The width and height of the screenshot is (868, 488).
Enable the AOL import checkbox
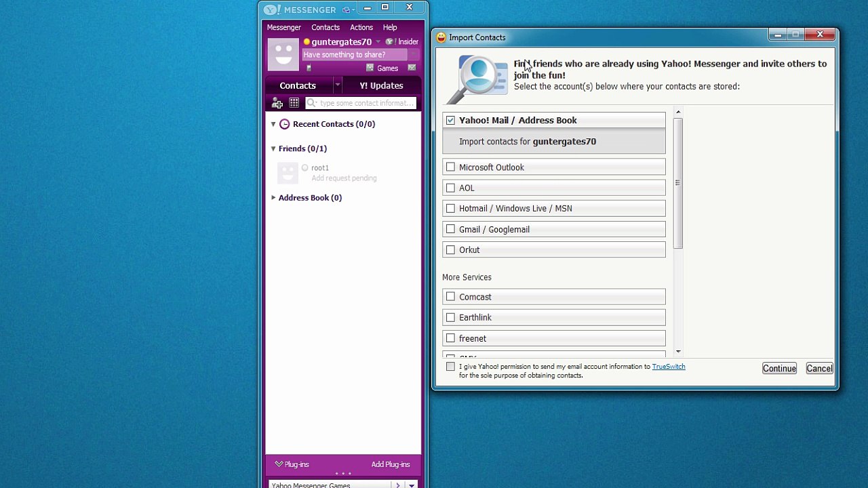coord(450,188)
